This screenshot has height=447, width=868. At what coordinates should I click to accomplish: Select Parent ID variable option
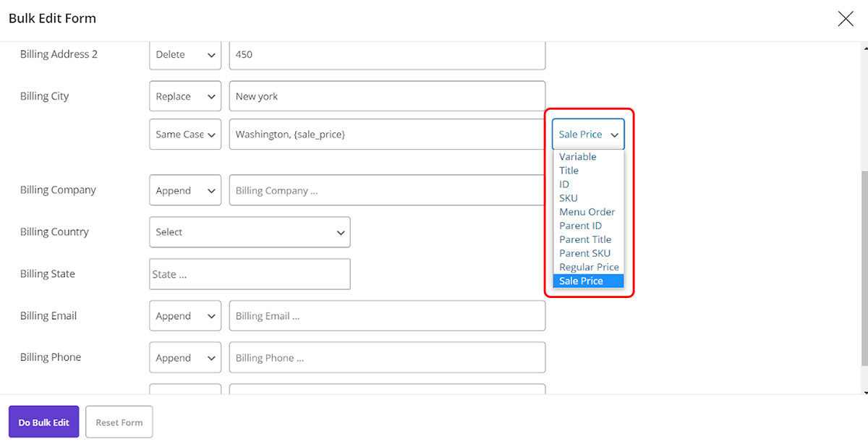[x=580, y=226]
